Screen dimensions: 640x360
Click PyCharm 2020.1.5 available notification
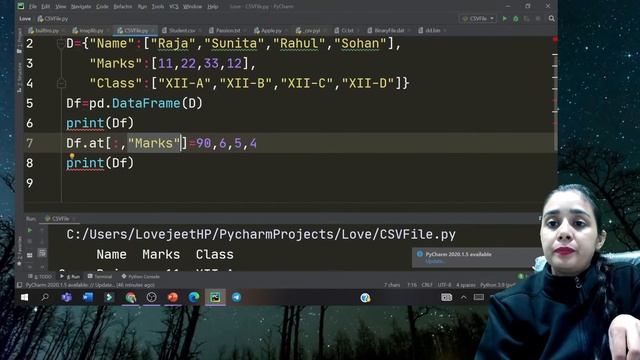(x=458, y=254)
